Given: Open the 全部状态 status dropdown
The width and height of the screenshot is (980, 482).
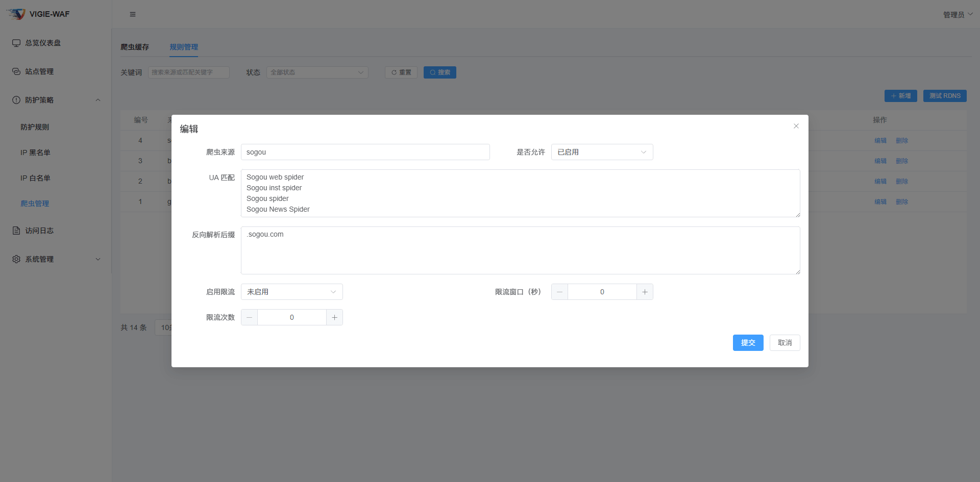Looking at the screenshot, I should click(x=317, y=72).
